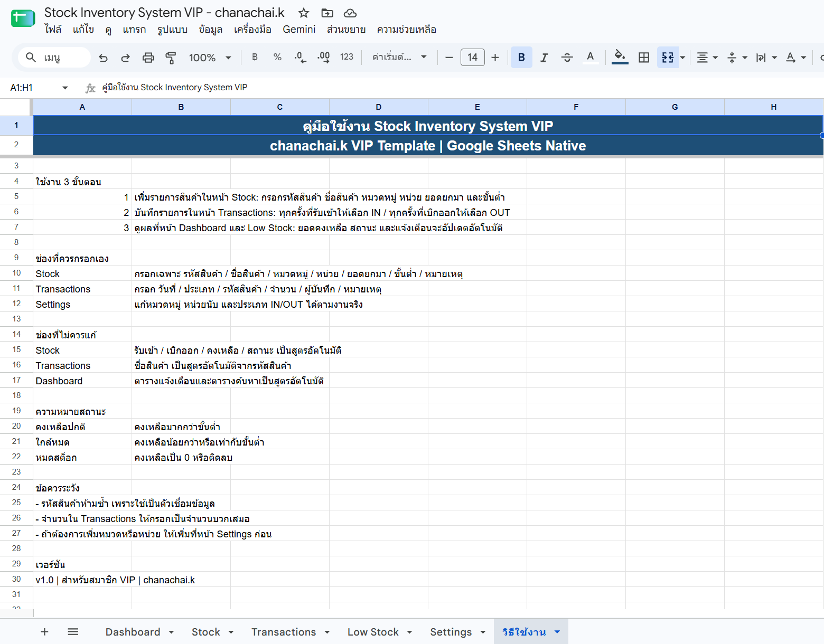Click the redo arrow icon
824x644 pixels.
coord(125,58)
